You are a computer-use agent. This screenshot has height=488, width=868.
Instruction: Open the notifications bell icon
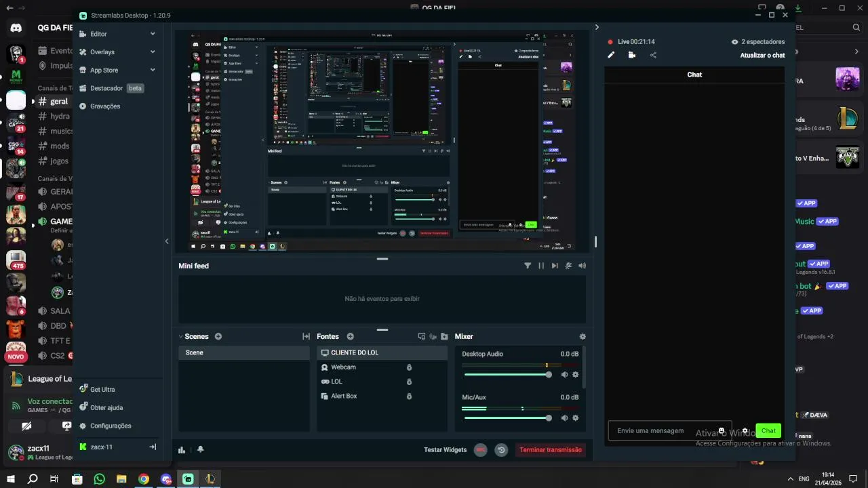point(200,449)
